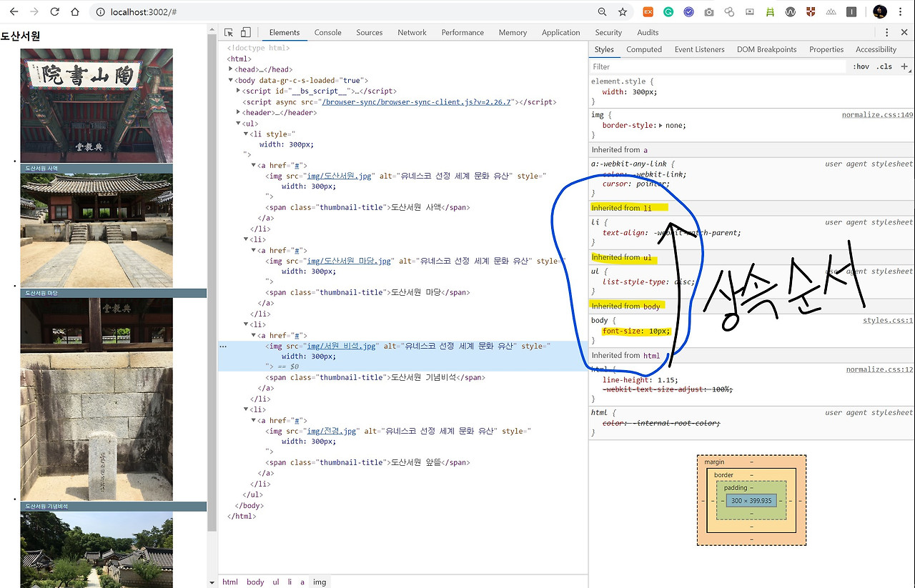Select the body breadcrumb in the bottom bar
The height and width of the screenshot is (588, 915).
pyautogui.click(x=255, y=582)
